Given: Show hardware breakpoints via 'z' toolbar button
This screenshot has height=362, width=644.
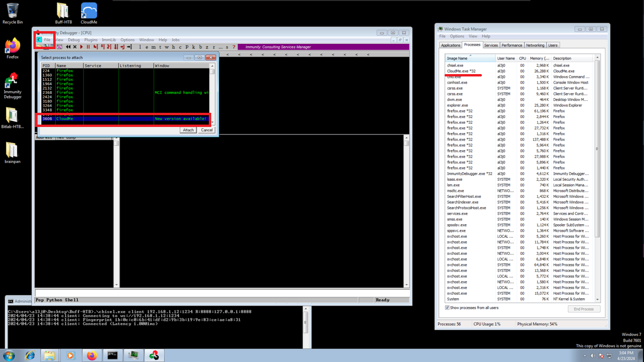Looking at the screenshot, I should 207,47.
